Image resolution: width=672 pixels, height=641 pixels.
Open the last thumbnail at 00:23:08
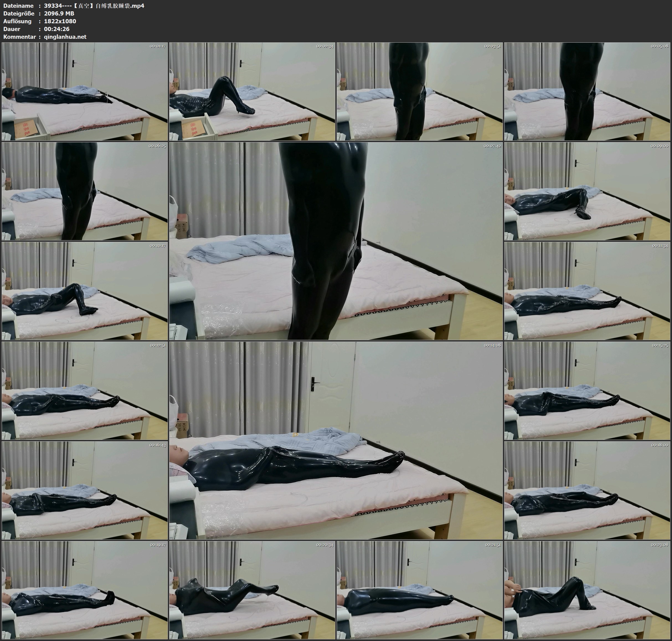coord(587,590)
